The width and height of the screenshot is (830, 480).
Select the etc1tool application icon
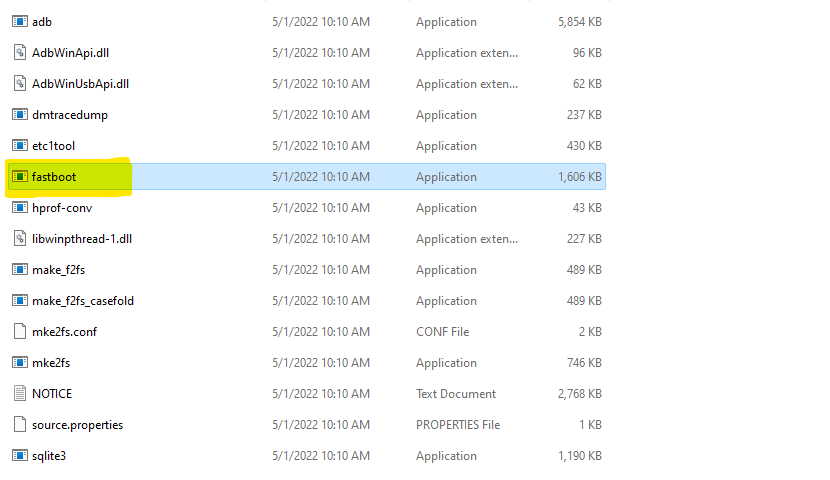20,146
